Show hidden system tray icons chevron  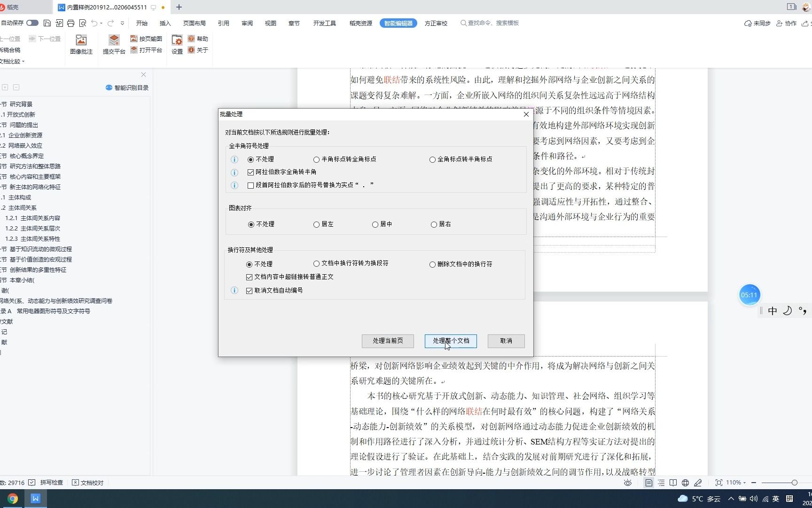(731, 499)
